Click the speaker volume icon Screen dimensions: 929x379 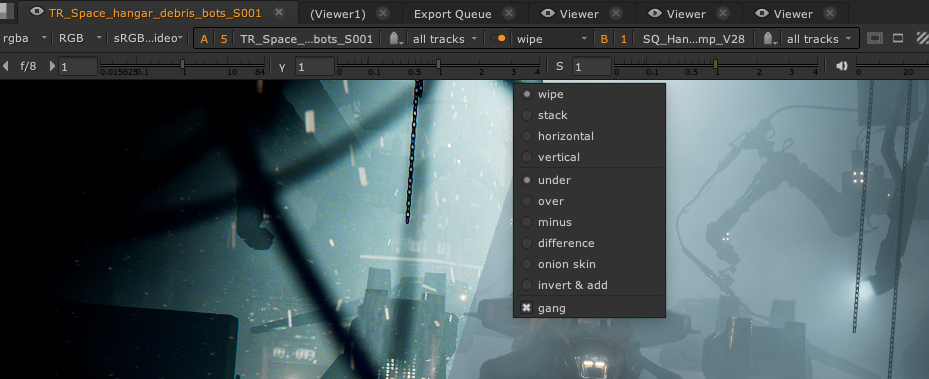(841, 66)
